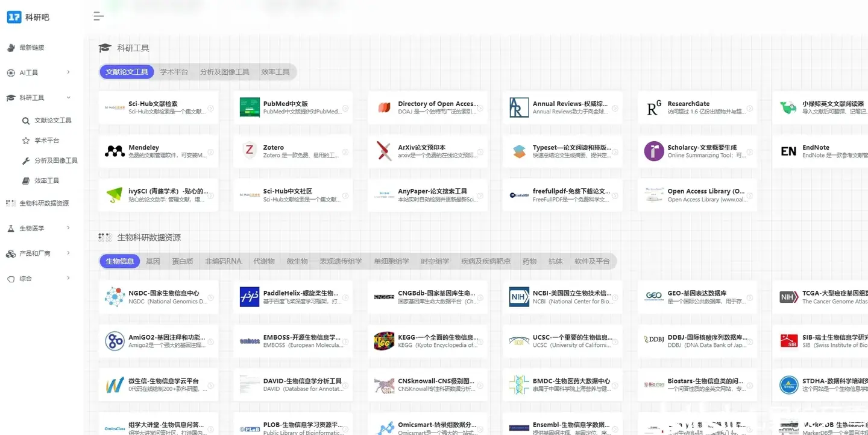Select the 抗体 tab
Screen dimensions: 868x435
click(556, 261)
